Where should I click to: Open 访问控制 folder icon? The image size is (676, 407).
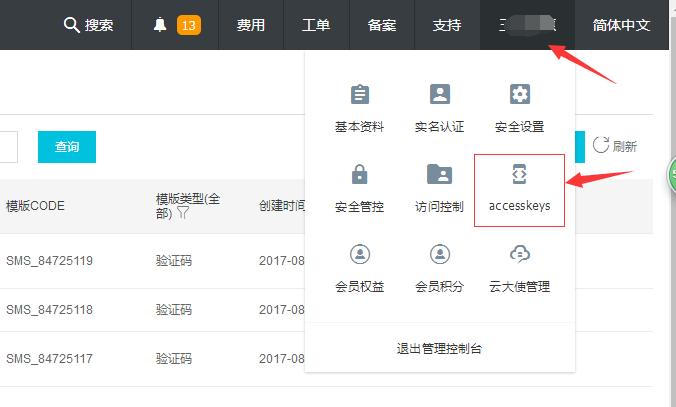(439, 174)
